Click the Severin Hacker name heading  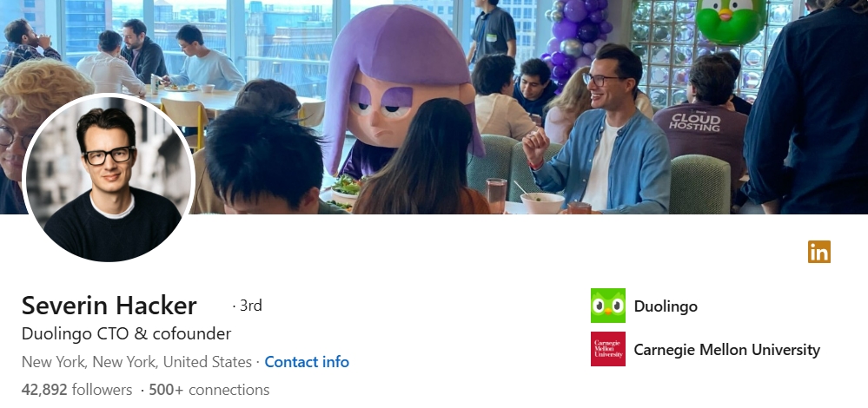[x=109, y=306]
